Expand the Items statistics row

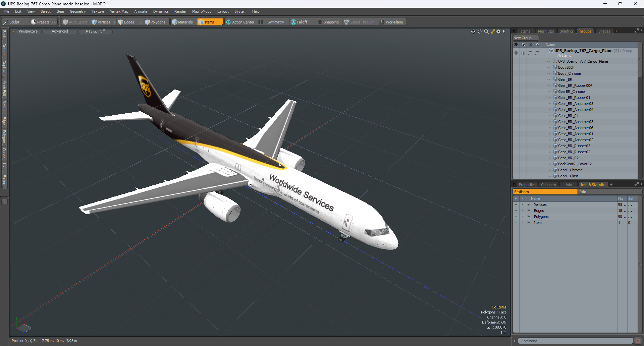[x=529, y=223]
